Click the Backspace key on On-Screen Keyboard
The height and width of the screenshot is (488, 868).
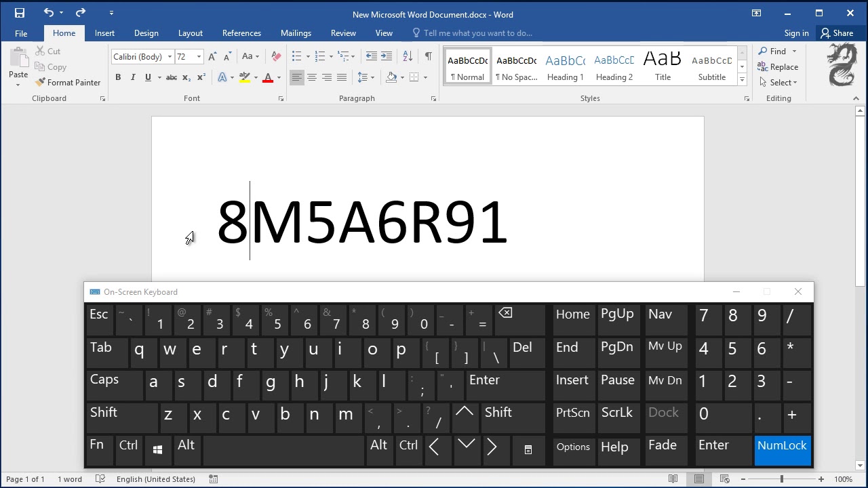tap(519, 319)
